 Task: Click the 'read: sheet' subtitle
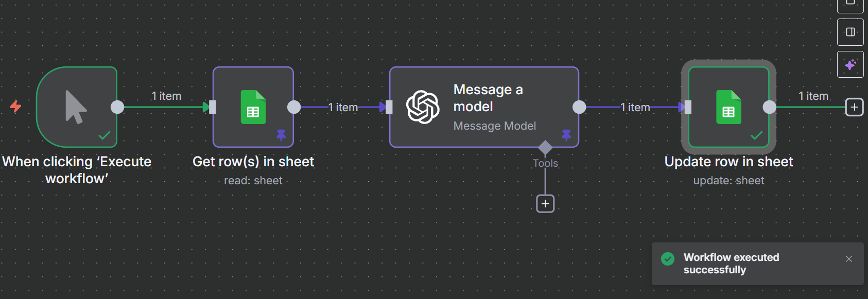point(253,181)
